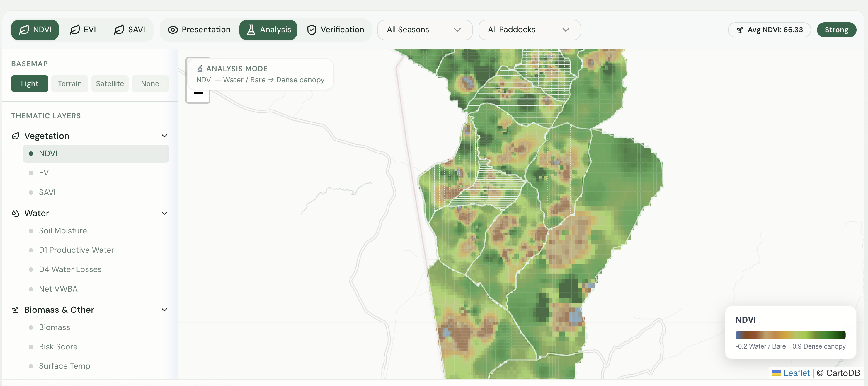The height and width of the screenshot is (386, 868).
Task: Select EVI layer in Vegetation list
Action: pos(96,173)
